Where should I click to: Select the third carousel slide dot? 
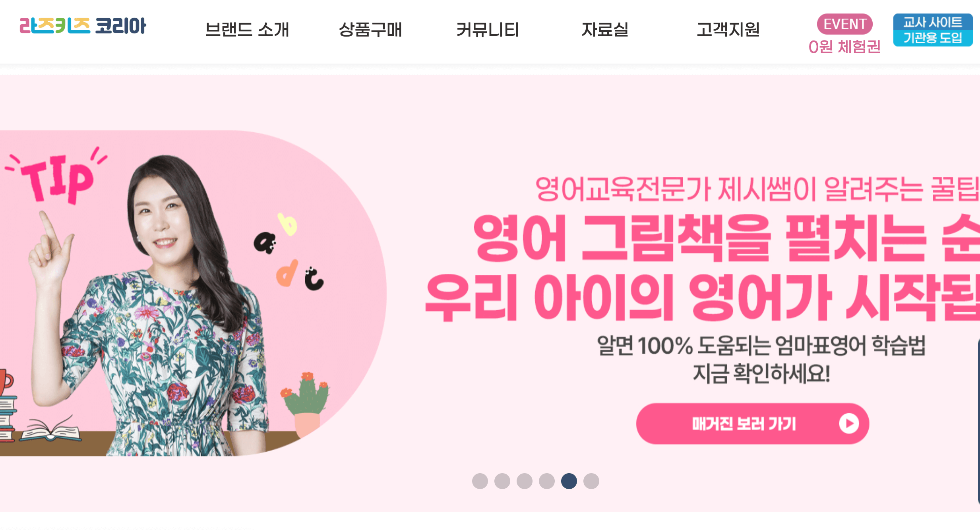pos(524,481)
